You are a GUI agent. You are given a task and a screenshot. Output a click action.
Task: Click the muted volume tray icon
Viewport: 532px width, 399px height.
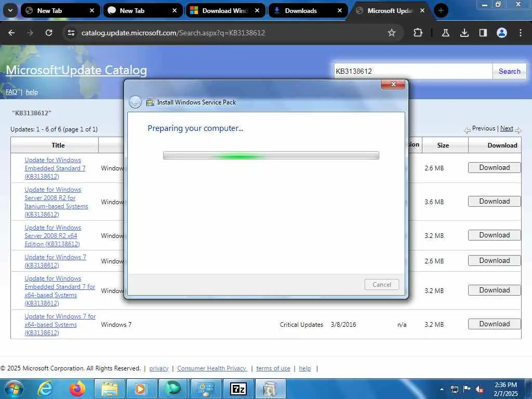(480, 390)
